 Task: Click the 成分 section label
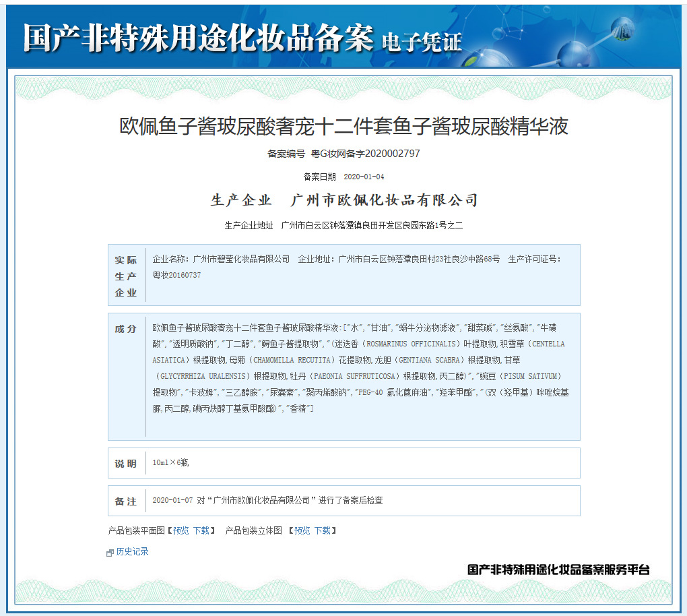tap(126, 329)
